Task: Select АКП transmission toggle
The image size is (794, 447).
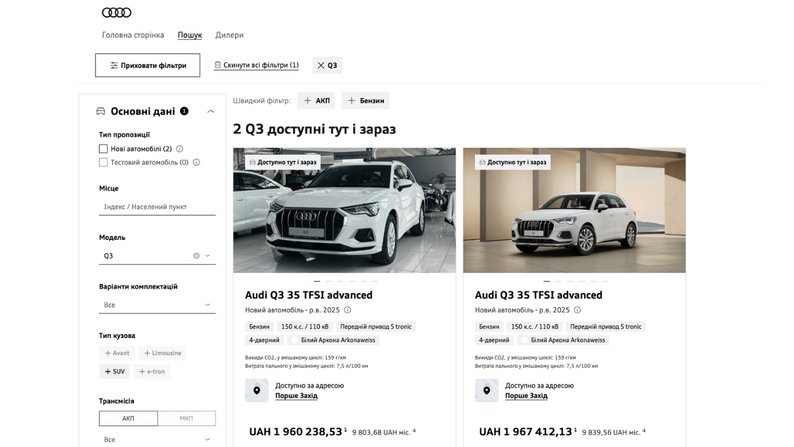Action: click(x=128, y=418)
